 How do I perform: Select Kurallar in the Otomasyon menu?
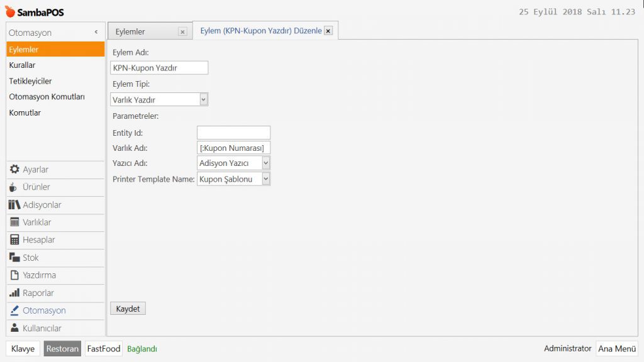point(22,65)
